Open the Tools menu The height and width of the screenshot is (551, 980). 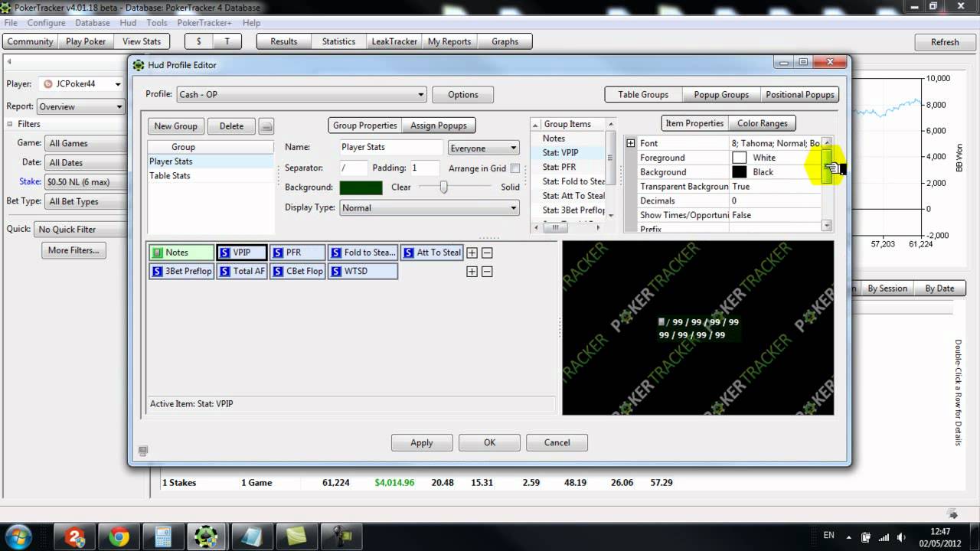pyautogui.click(x=157, y=23)
